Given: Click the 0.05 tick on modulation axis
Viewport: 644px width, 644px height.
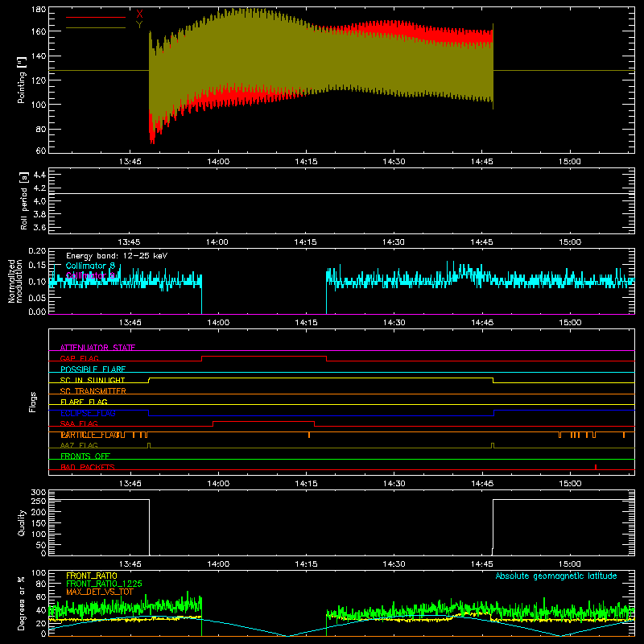Looking at the screenshot, I should 37,297.
